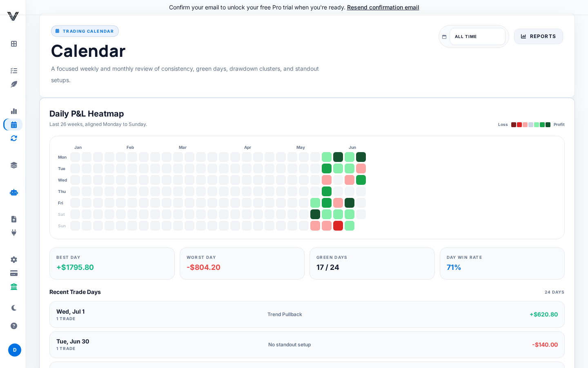The height and width of the screenshot is (368, 588).
Task: Click the 'Mon' row label on heatmap
Action: (x=62, y=157)
